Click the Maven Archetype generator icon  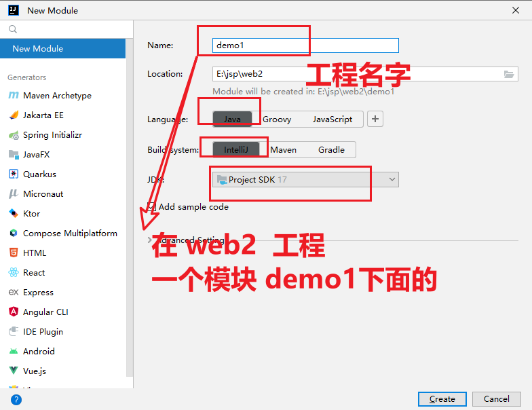coord(14,95)
